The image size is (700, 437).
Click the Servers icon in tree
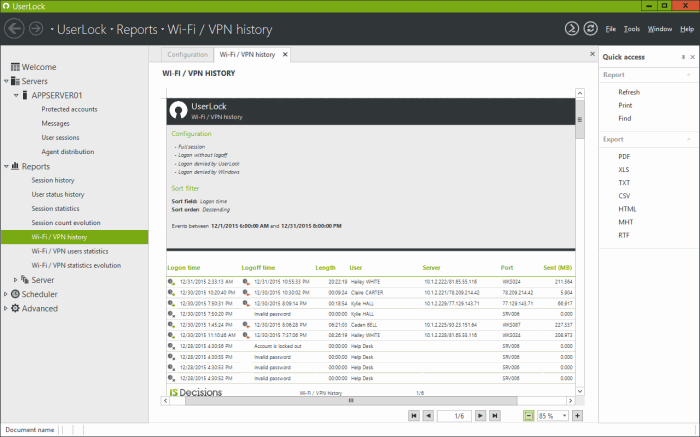(15, 81)
